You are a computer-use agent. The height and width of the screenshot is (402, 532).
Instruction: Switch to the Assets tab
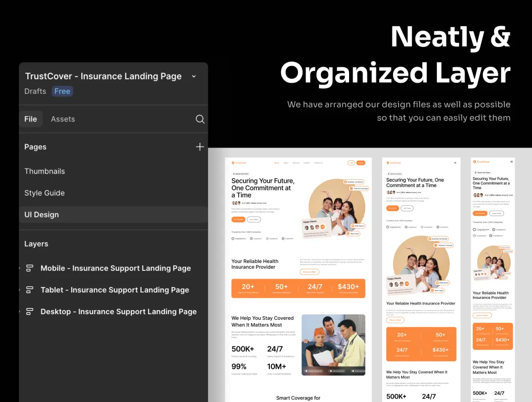[63, 119]
